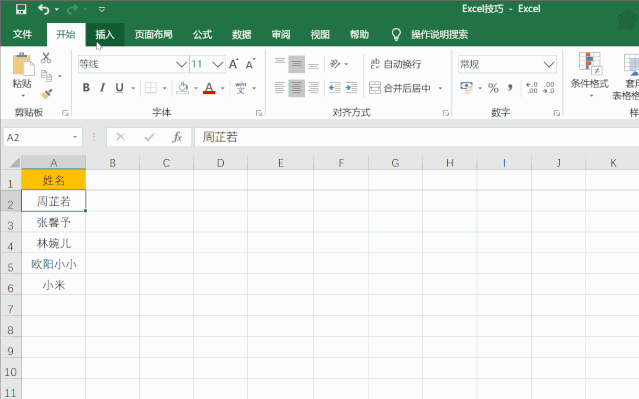Click the formula bar Cancel X icon
The width and height of the screenshot is (639, 399).
tap(120, 137)
